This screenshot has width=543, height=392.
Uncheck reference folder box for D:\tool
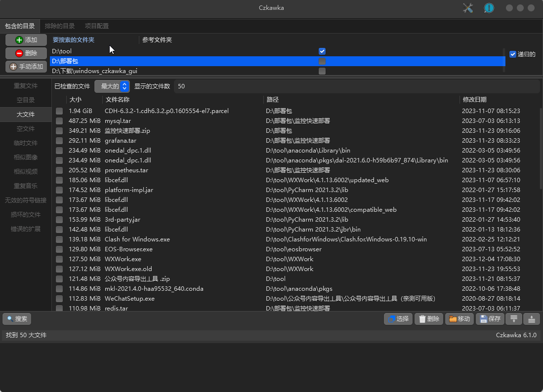point(322,51)
